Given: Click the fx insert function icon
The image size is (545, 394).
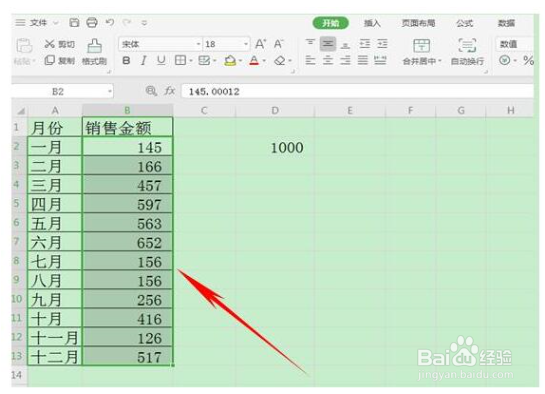Looking at the screenshot, I should click(169, 91).
